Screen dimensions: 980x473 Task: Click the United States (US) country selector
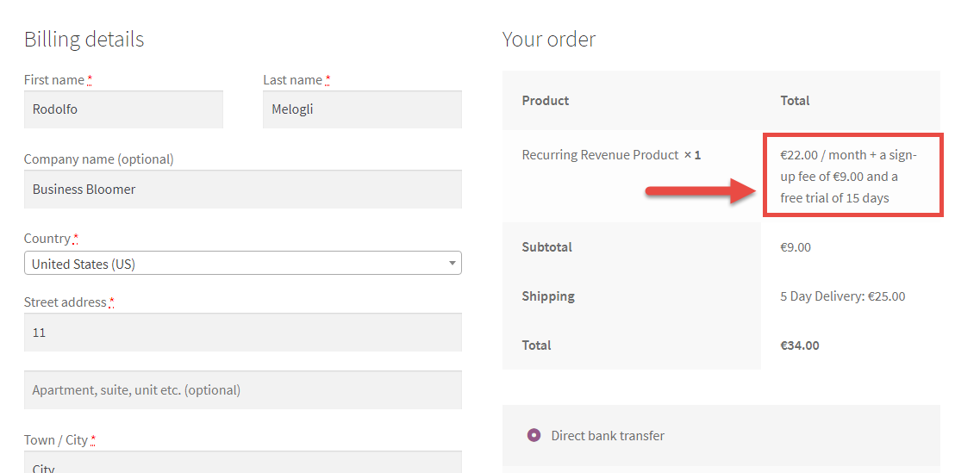(x=242, y=263)
